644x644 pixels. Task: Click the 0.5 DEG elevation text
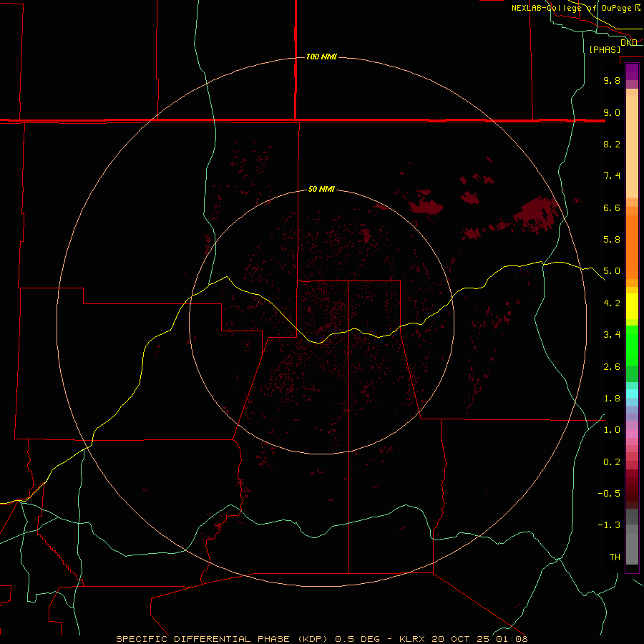click(358, 639)
